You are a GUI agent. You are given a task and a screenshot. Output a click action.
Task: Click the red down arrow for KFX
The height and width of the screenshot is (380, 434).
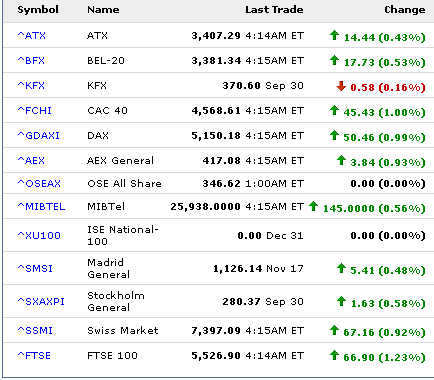click(341, 86)
